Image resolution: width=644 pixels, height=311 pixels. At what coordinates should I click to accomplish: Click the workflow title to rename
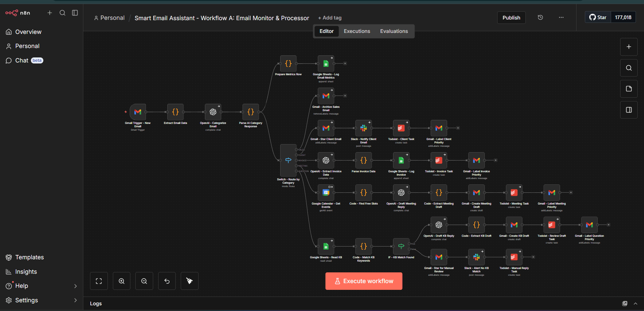tap(222, 18)
